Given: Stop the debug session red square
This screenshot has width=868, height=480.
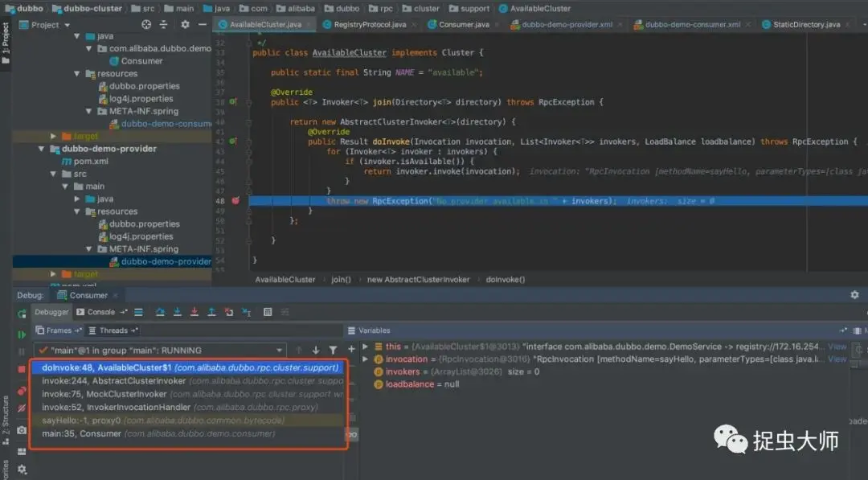Looking at the screenshot, I should [x=22, y=369].
